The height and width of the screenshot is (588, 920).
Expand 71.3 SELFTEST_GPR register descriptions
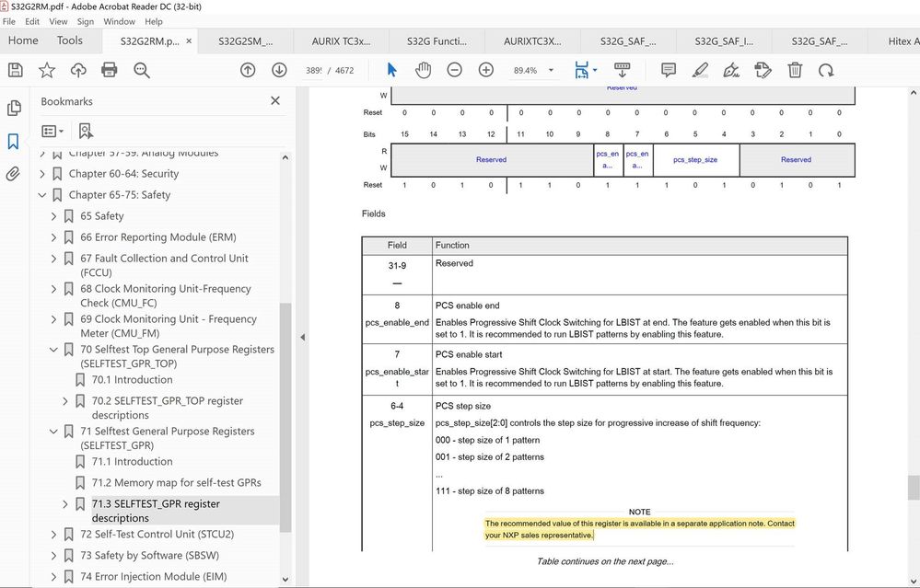coord(65,504)
